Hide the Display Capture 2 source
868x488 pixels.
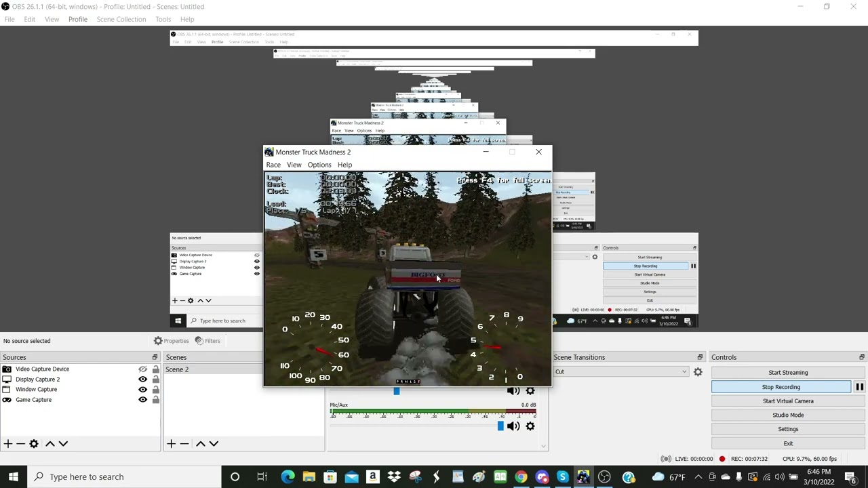coord(142,380)
